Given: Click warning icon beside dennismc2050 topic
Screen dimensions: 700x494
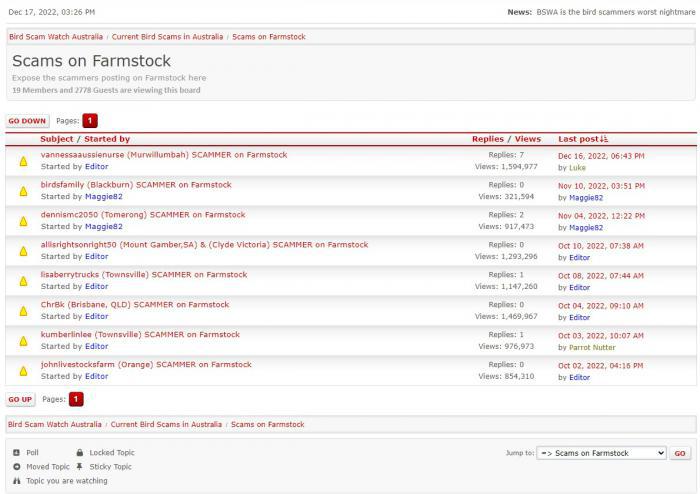Looking at the screenshot, I should coord(23,222).
